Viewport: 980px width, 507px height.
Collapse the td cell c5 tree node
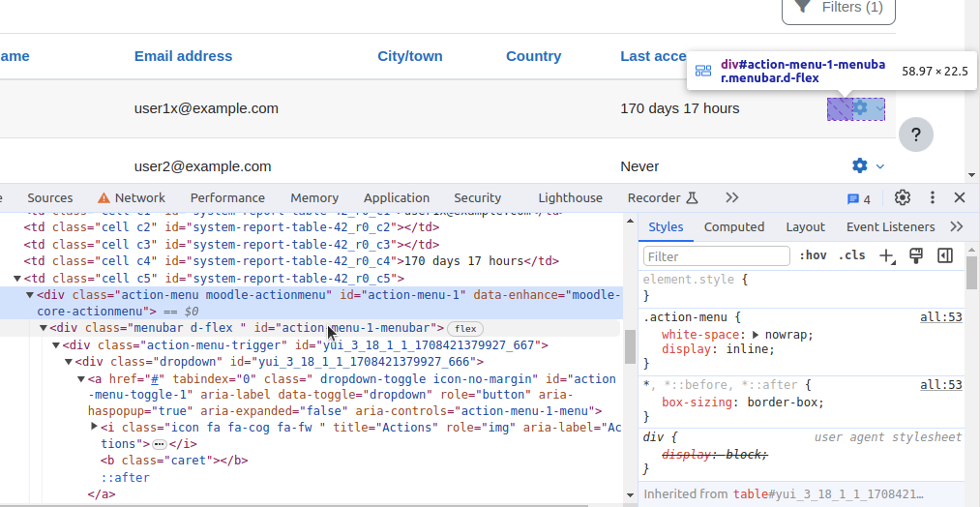click(x=17, y=279)
